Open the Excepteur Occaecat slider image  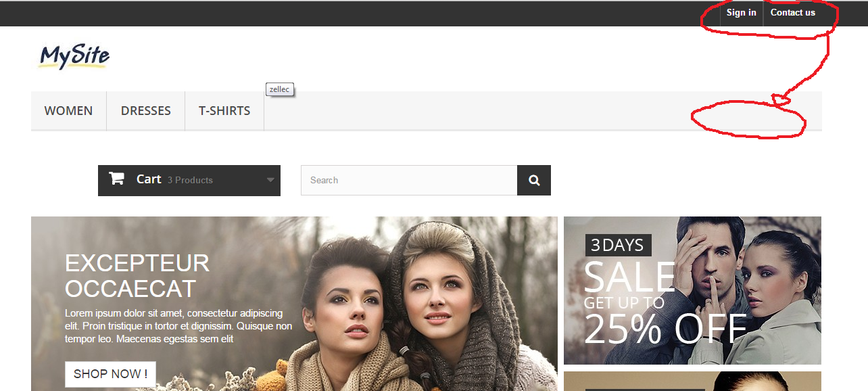coord(294,304)
